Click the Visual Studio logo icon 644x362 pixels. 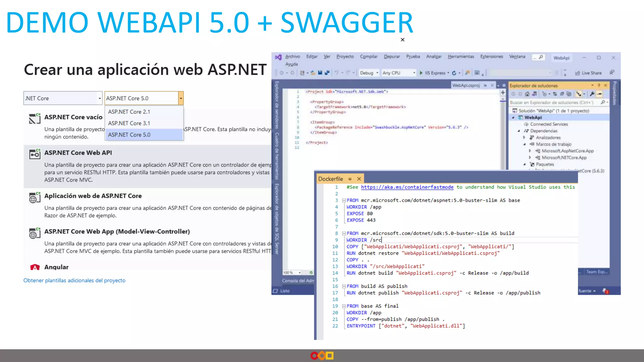click(x=278, y=57)
